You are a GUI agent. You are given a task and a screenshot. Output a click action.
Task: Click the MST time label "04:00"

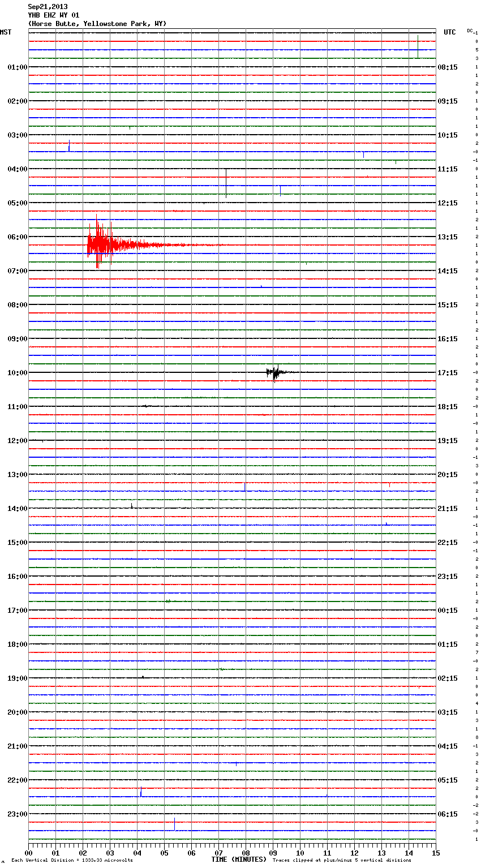point(18,169)
